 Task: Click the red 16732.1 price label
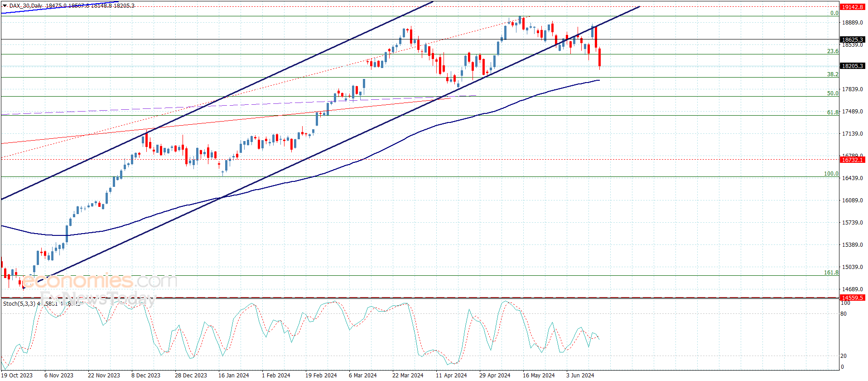(x=852, y=160)
